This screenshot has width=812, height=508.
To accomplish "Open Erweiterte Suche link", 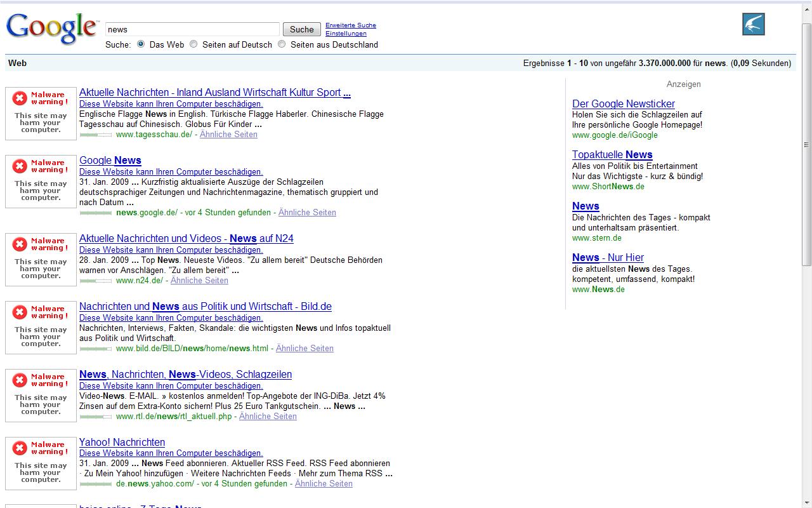I will (x=351, y=25).
